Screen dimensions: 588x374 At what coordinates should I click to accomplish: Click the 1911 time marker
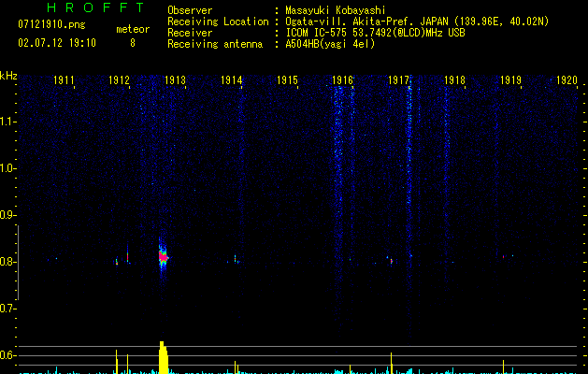point(64,79)
